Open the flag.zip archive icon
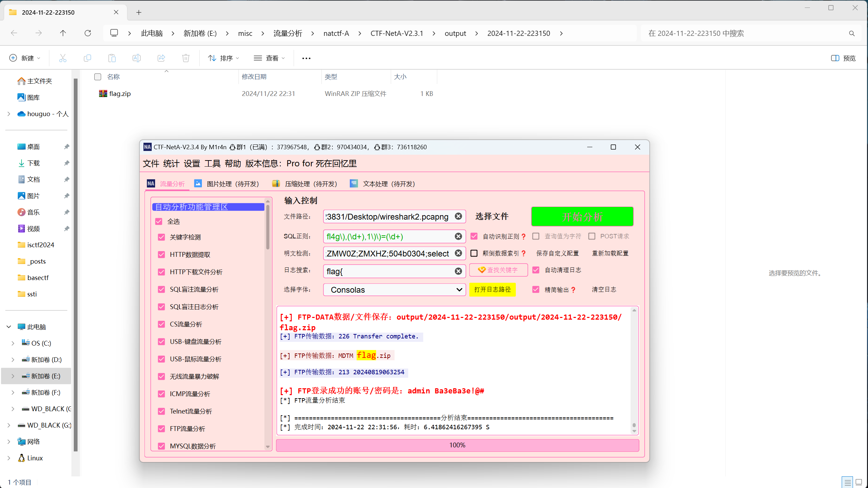 point(103,94)
